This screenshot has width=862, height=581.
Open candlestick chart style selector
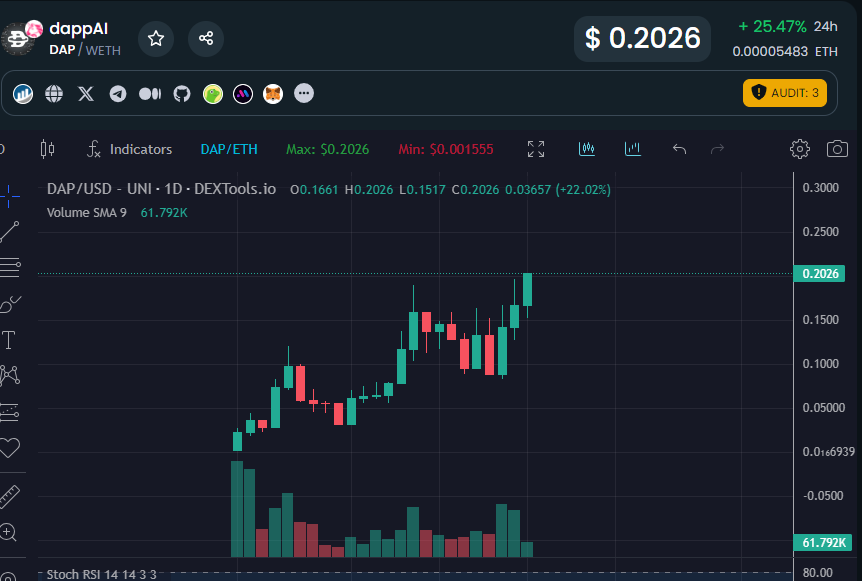47,149
